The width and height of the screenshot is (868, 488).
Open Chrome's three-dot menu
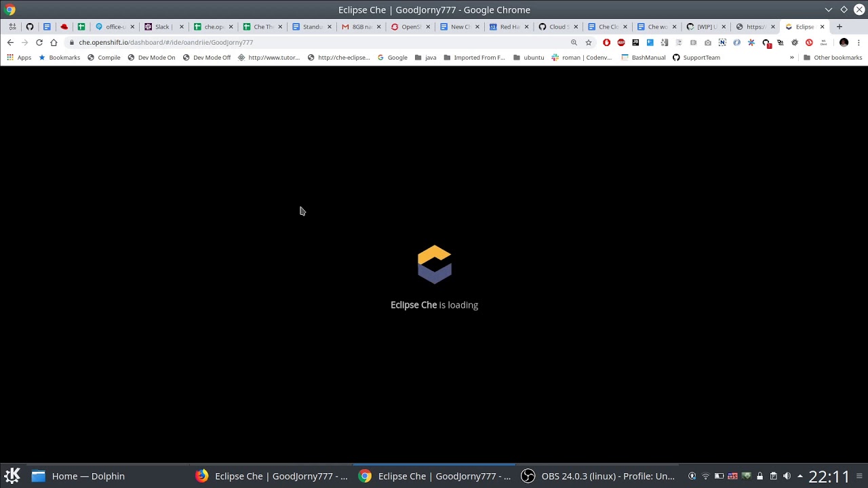(x=859, y=42)
